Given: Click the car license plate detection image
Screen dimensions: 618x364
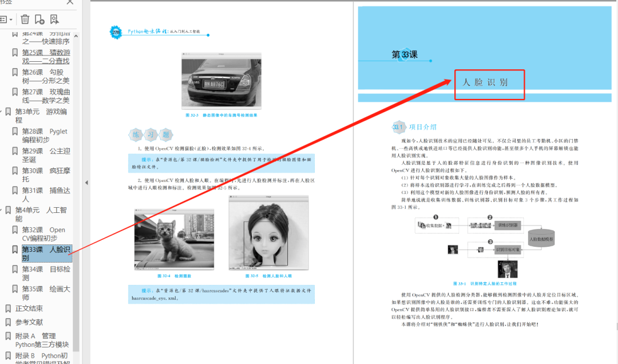Looking at the screenshot, I should pyautogui.click(x=221, y=81).
